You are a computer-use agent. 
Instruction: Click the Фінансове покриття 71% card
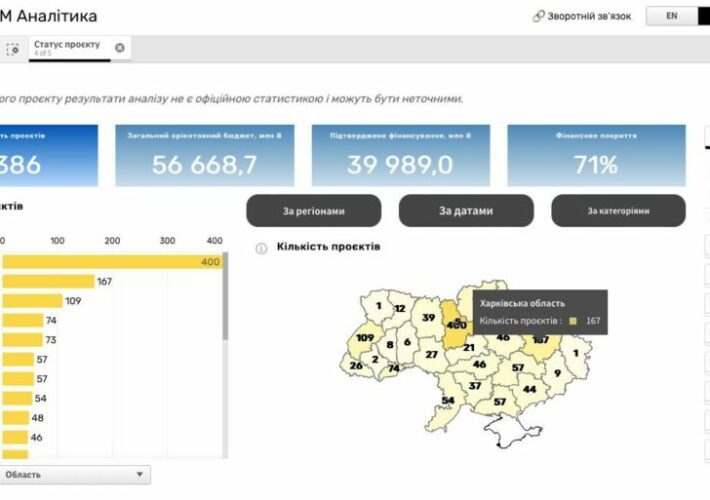[x=596, y=156]
